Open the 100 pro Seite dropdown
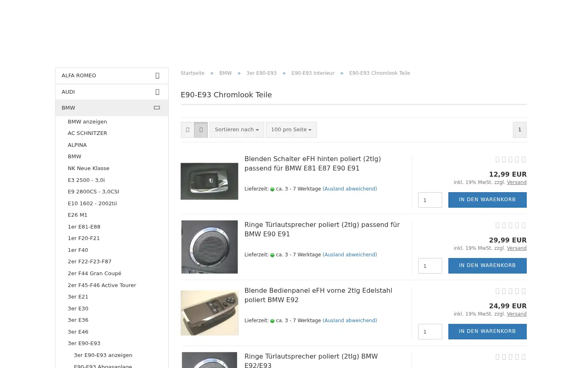588x368 pixels. coord(291,130)
